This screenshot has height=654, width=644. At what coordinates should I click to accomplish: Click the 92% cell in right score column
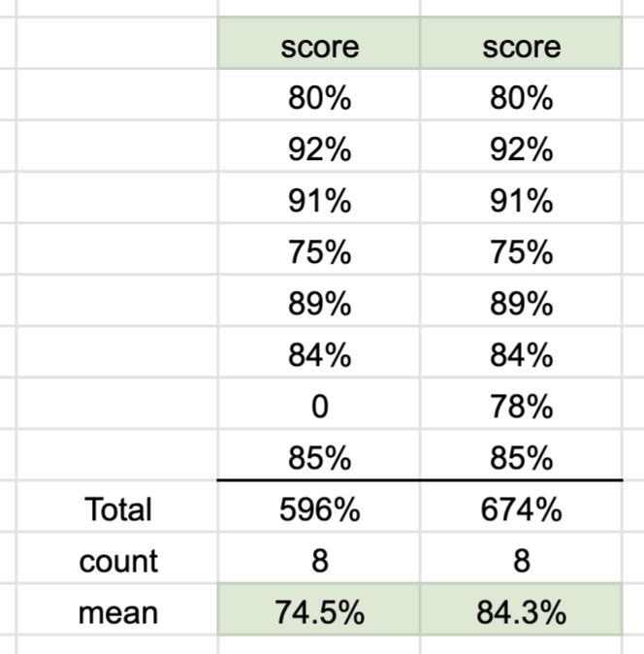pos(521,146)
